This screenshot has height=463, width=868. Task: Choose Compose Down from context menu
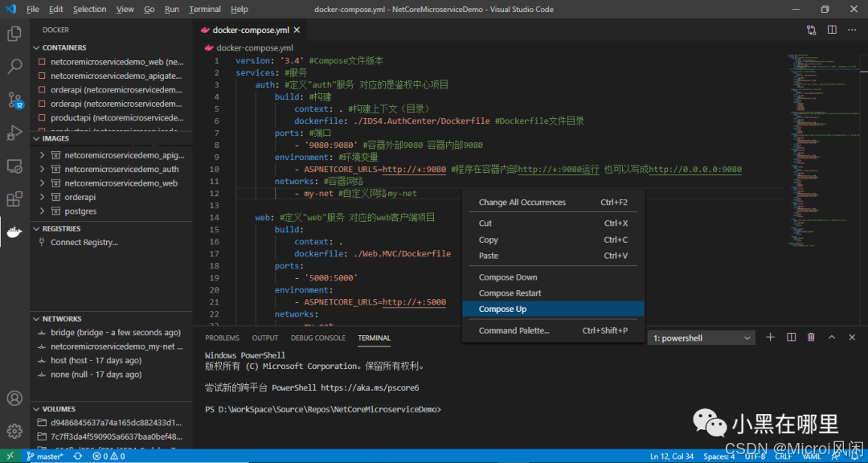553,277
